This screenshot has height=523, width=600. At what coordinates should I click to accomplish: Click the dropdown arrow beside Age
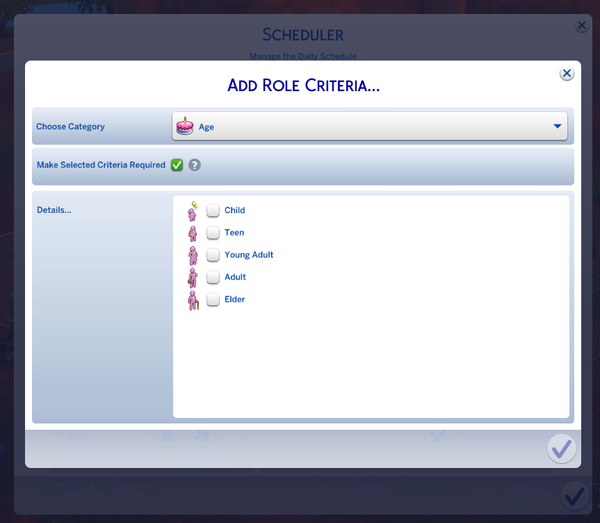[557, 127]
